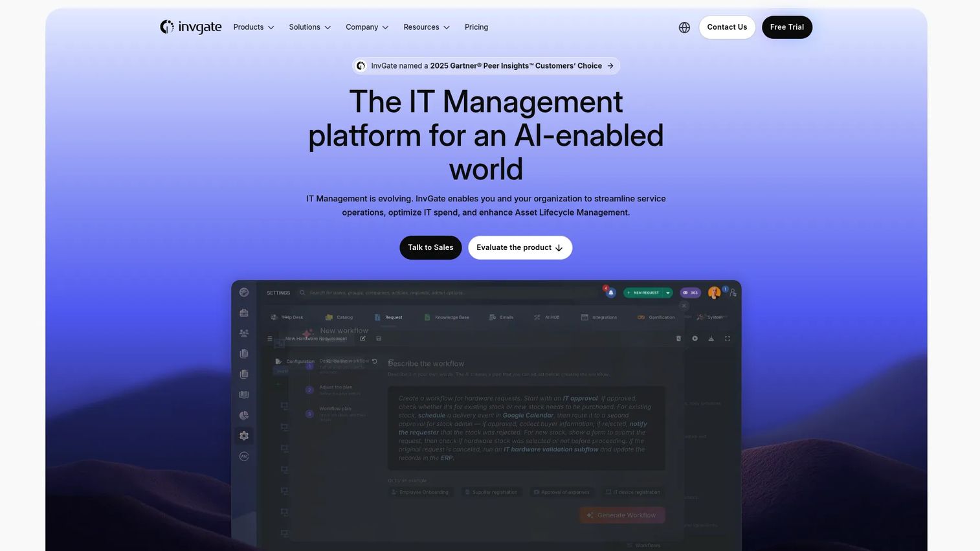Click the pie chart reports sidebar icon
This screenshot has width=980, height=551.
[x=244, y=415]
